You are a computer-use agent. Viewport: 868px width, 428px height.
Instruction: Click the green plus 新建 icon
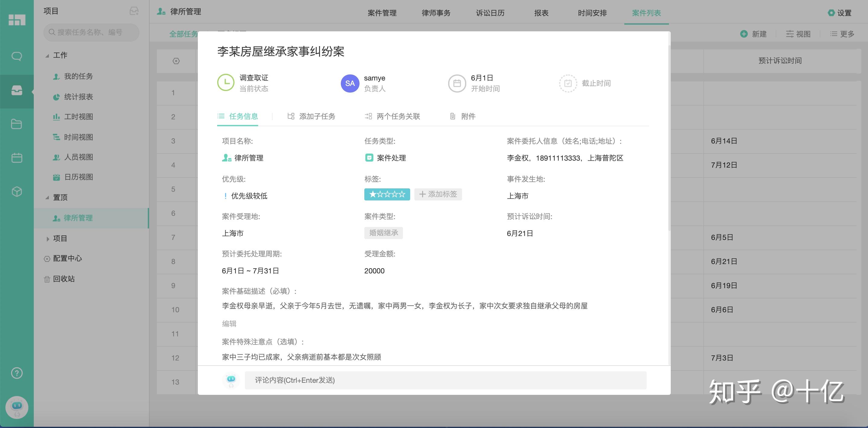point(744,34)
